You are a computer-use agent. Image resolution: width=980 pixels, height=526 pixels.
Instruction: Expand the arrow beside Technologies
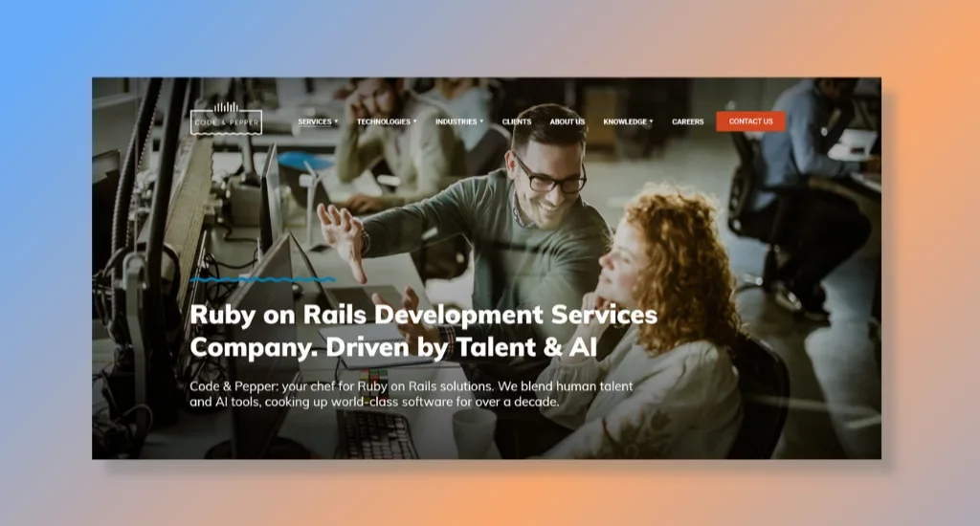click(414, 121)
